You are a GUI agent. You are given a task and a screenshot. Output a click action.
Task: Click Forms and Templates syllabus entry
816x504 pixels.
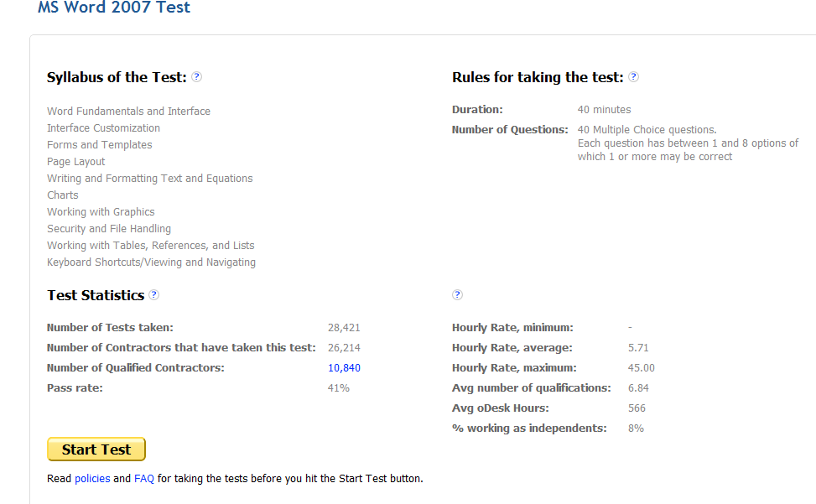pyautogui.click(x=99, y=144)
